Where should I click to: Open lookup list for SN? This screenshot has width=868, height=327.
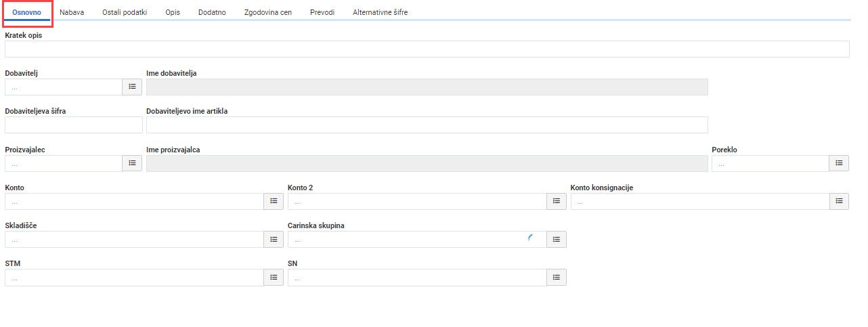point(557,277)
